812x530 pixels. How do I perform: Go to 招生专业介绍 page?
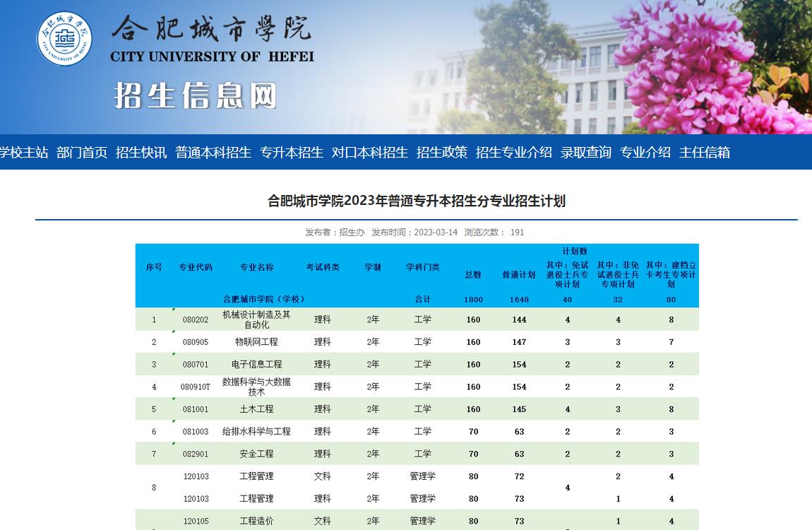tap(514, 153)
